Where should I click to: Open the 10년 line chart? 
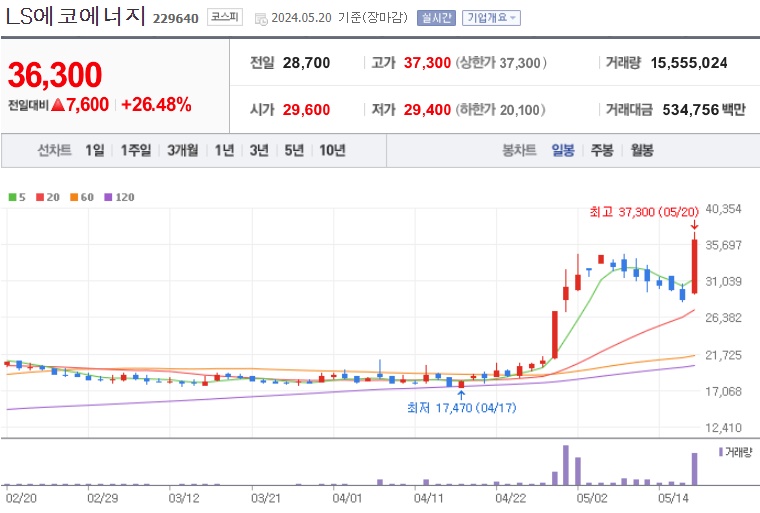[x=332, y=150]
